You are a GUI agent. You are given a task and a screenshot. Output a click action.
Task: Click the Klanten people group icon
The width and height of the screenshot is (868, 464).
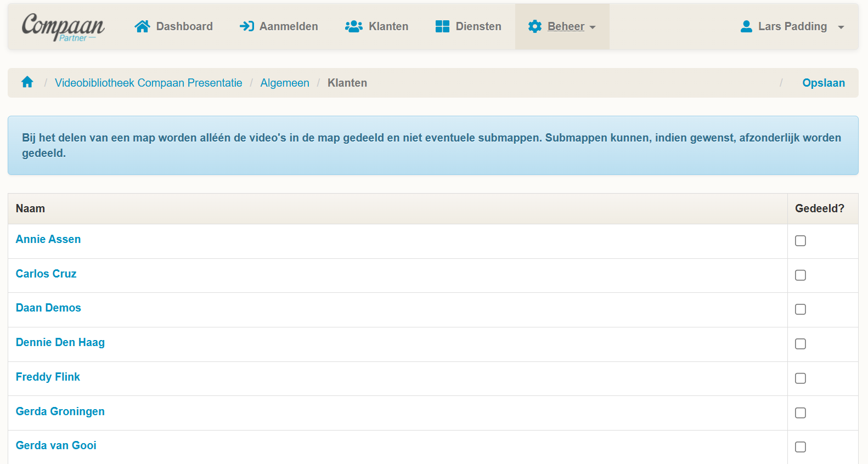point(354,26)
